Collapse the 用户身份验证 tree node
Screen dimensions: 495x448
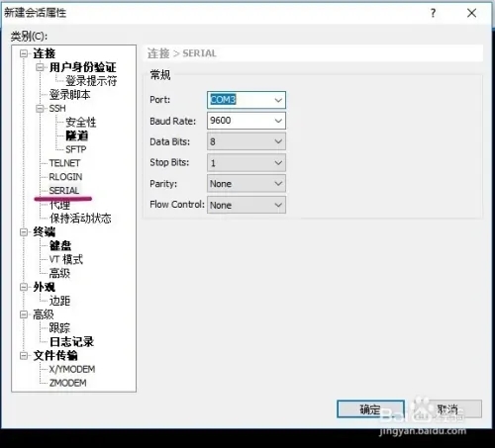pos(40,67)
